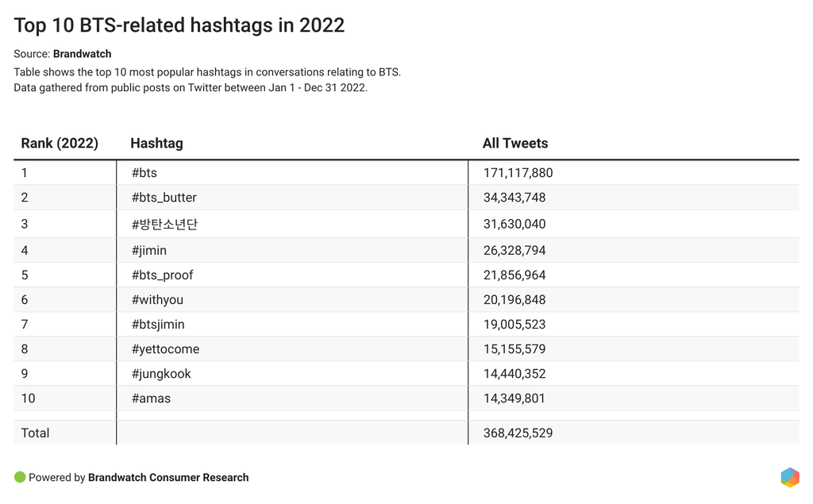Click the Top 10 BTS-related hashtags title
Screen dimensions: 813x504
pyautogui.click(x=179, y=25)
